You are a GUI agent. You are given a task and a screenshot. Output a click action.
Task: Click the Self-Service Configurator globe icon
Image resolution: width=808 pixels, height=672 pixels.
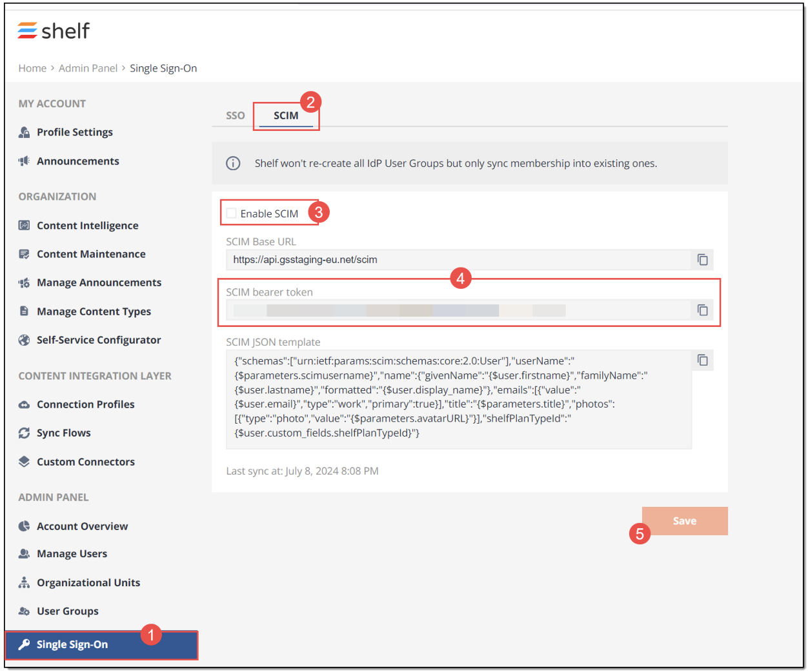(x=24, y=340)
